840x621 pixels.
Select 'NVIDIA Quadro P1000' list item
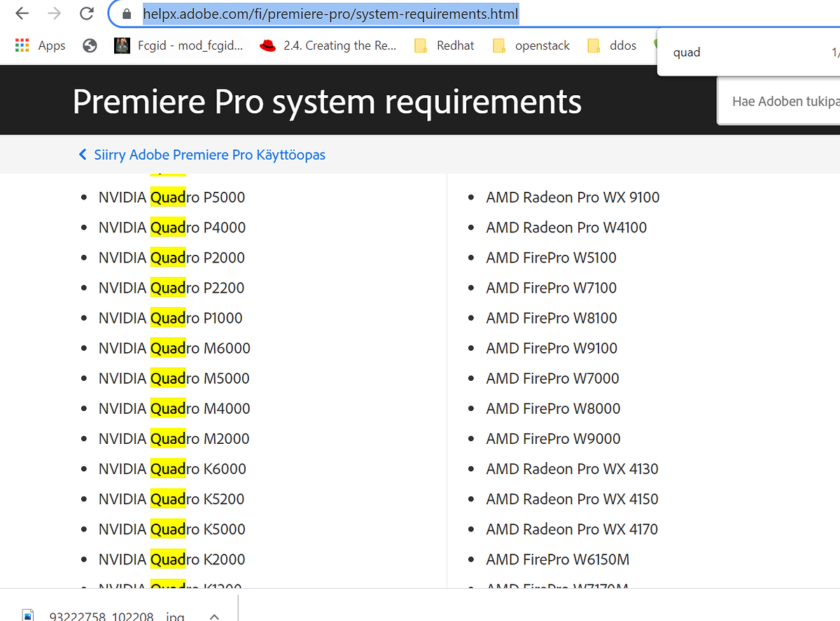click(x=171, y=318)
